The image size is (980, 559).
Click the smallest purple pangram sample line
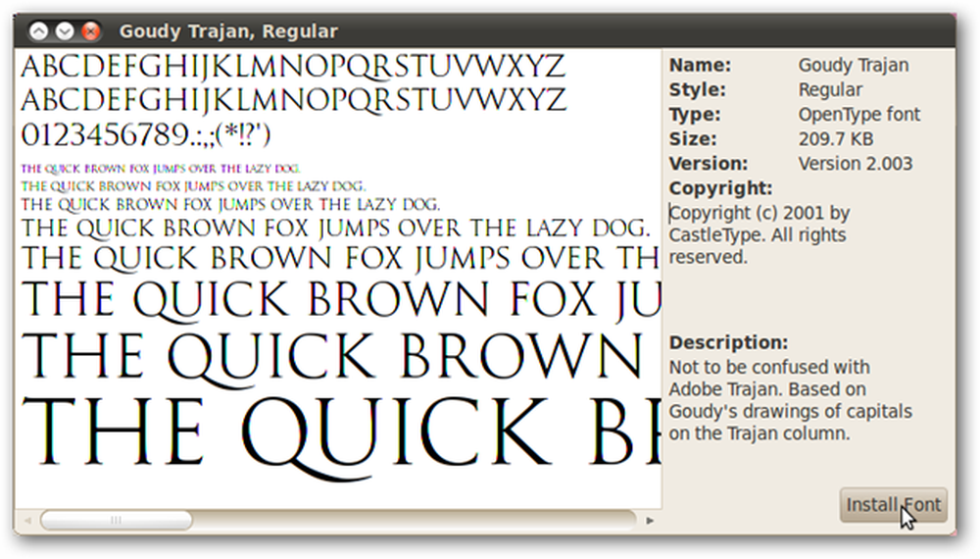(161, 169)
